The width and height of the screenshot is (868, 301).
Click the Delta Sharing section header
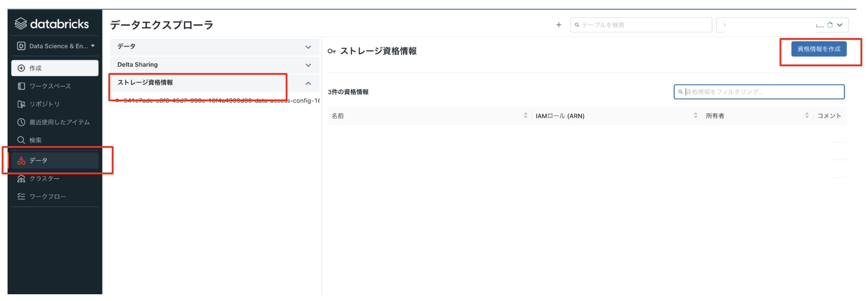[214, 65]
